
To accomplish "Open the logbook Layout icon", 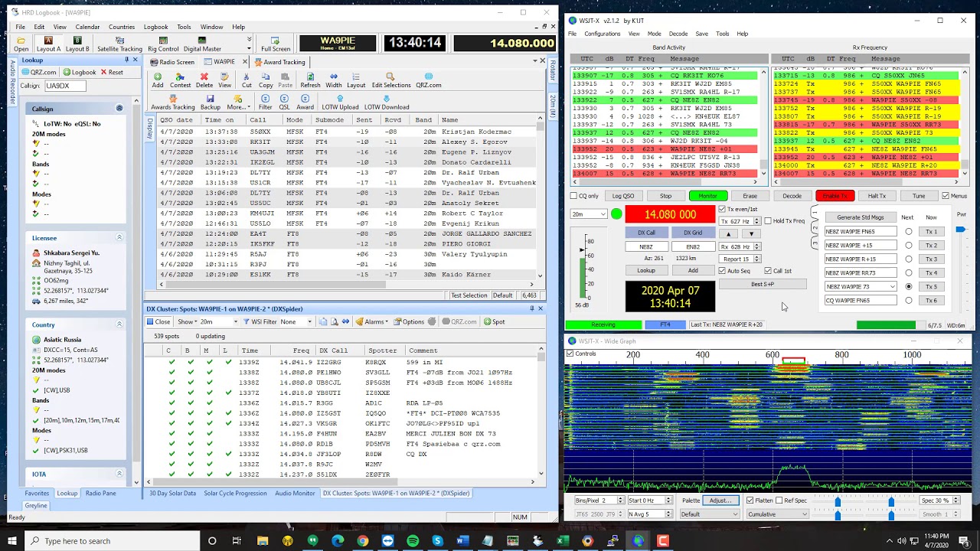I will (x=356, y=80).
